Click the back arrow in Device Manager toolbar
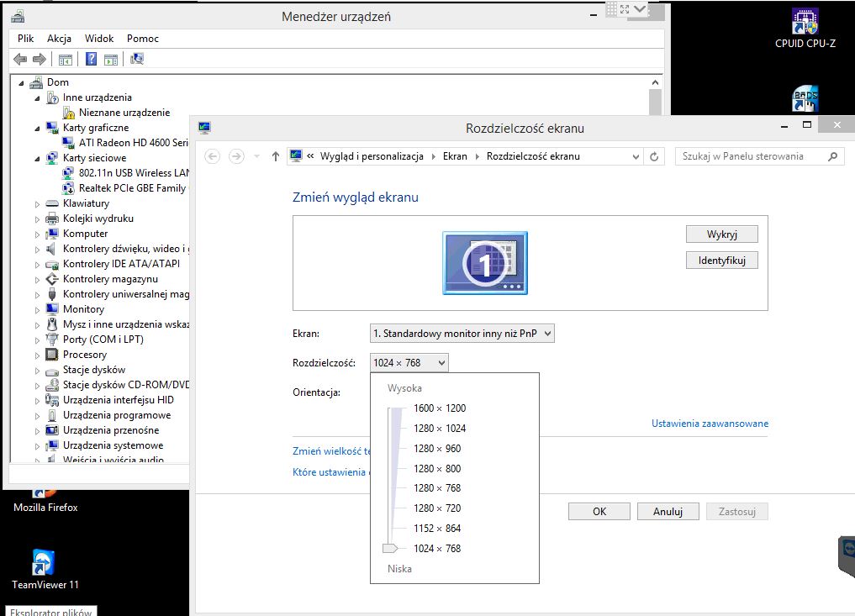The image size is (855, 616). tap(18, 59)
